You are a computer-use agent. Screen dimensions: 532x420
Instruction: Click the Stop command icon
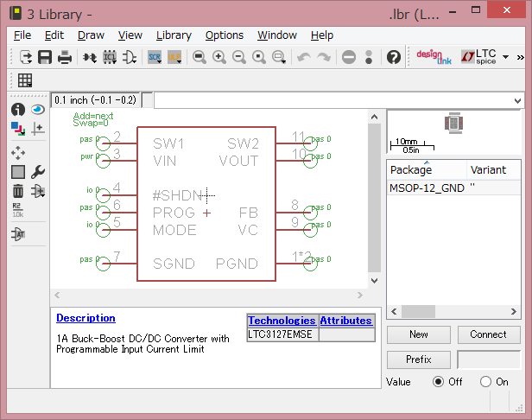click(x=349, y=57)
